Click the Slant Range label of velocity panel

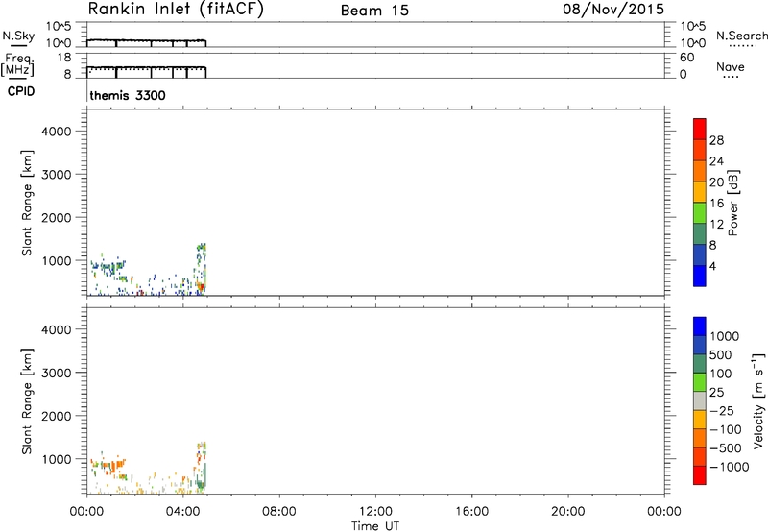pos(27,401)
